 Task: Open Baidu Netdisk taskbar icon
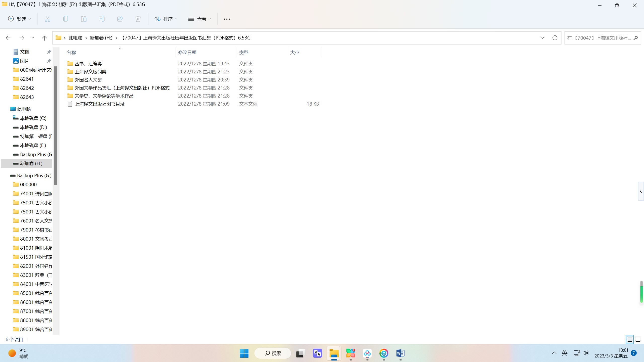pos(367,353)
